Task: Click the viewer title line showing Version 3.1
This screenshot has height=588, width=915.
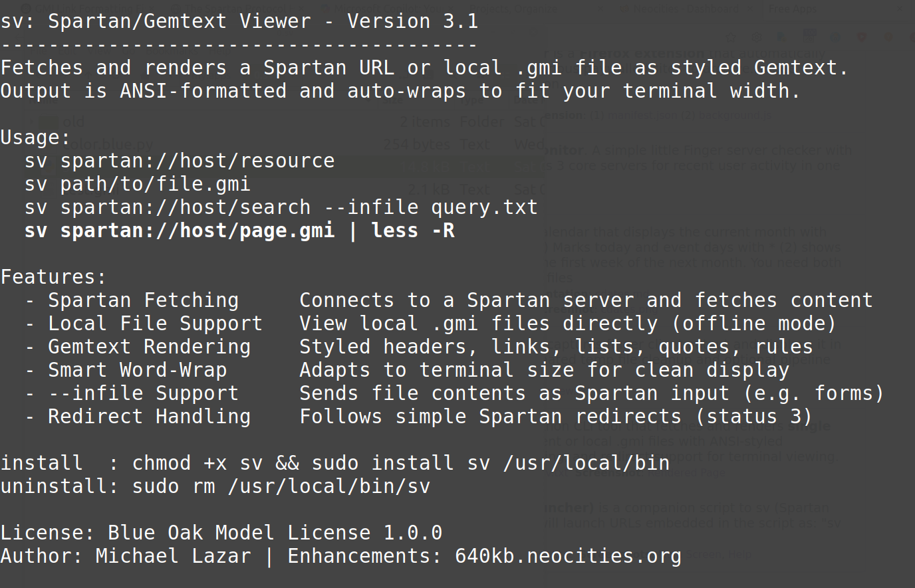Action: (239, 21)
